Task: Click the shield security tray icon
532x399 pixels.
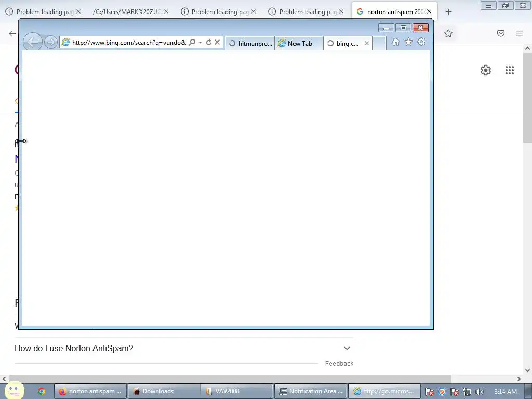Action: click(442, 392)
